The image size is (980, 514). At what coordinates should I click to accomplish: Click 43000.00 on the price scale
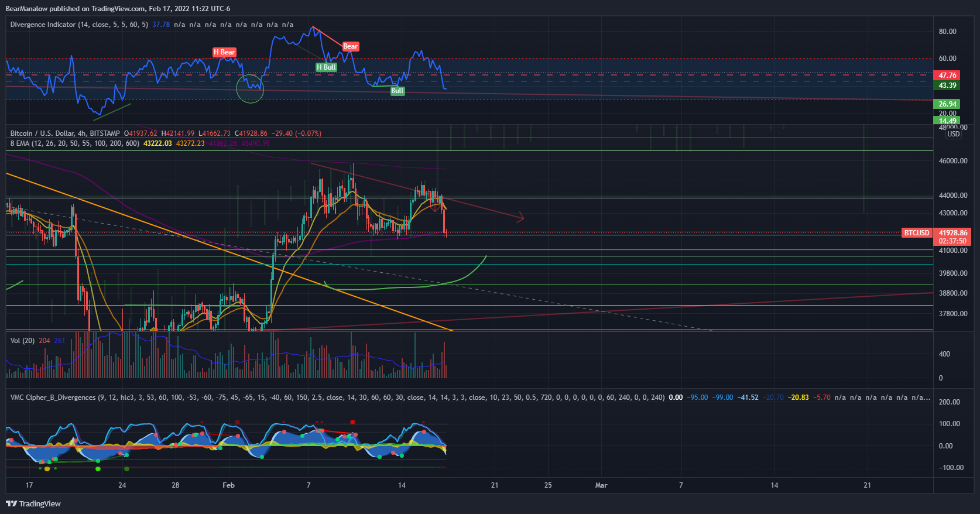[953, 213]
